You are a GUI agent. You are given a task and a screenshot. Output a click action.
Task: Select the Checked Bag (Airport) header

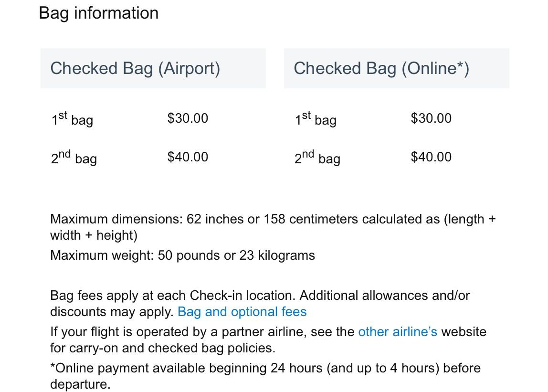pyautogui.click(x=135, y=68)
